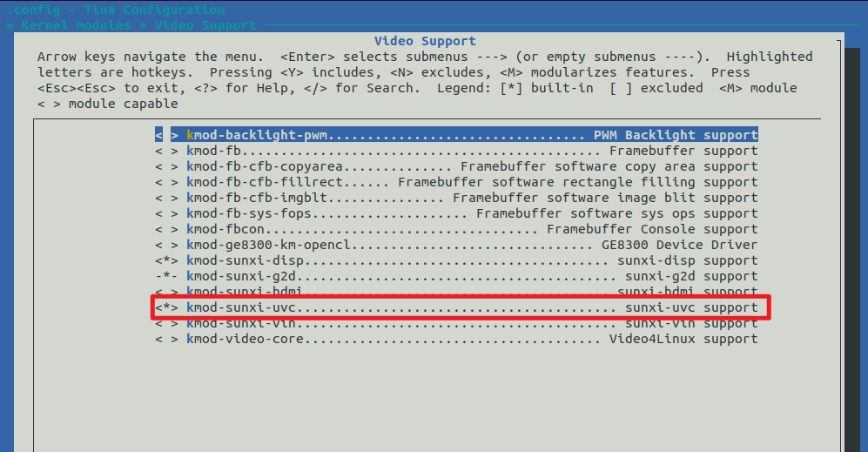Select the kmod-fb-cfb-copyarea entry
The width and height of the screenshot is (868, 452).
(471, 166)
